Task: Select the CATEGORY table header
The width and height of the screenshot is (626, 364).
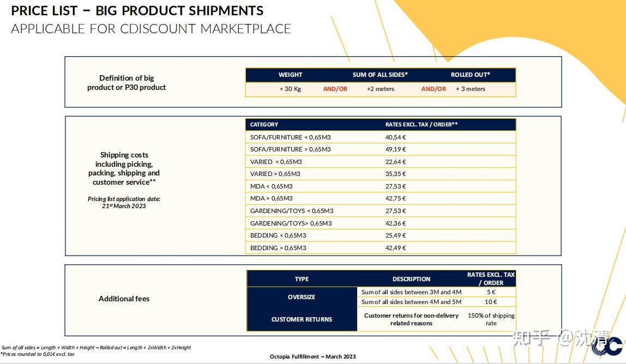Action: (264, 125)
